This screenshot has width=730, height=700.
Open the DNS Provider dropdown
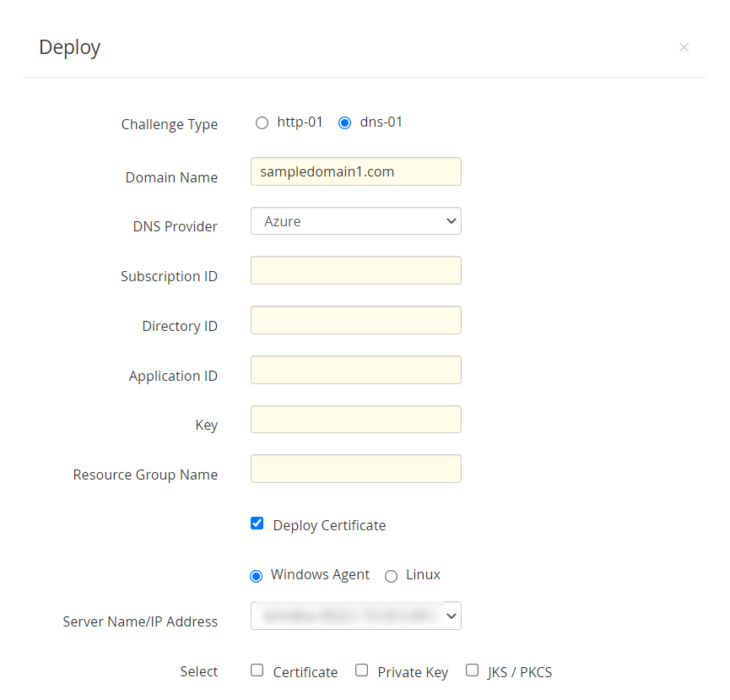coord(355,220)
